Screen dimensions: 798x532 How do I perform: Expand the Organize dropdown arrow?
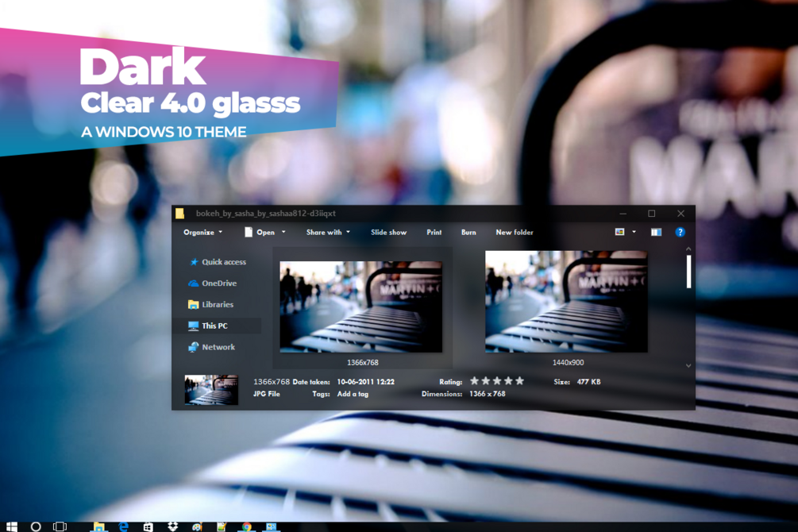tap(221, 232)
